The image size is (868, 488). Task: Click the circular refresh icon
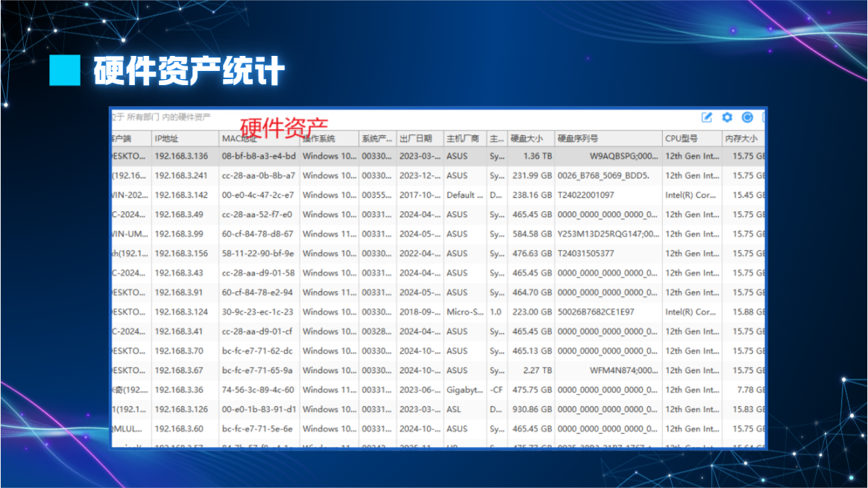click(747, 117)
